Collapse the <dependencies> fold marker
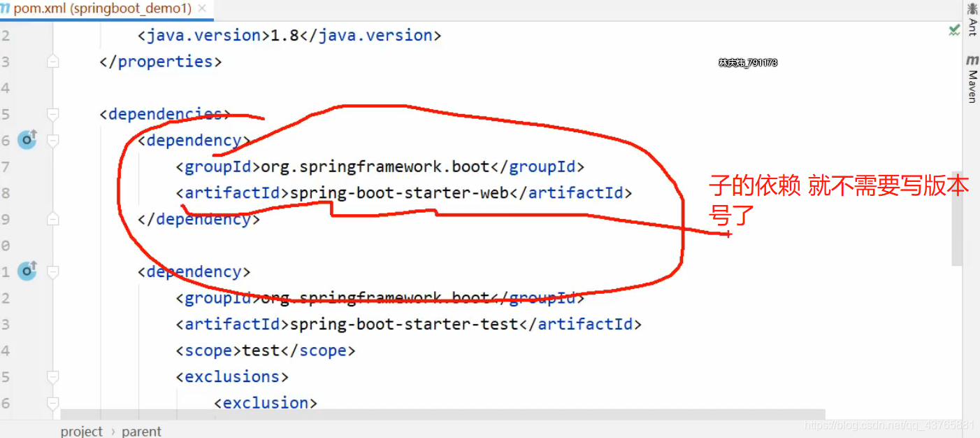 [x=53, y=114]
